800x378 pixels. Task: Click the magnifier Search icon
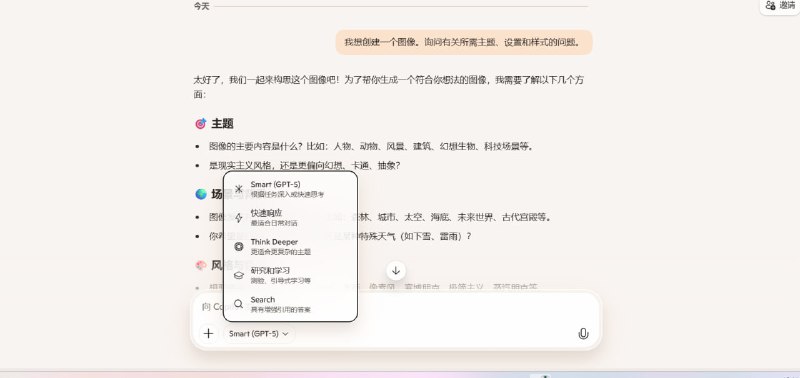coord(238,304)
